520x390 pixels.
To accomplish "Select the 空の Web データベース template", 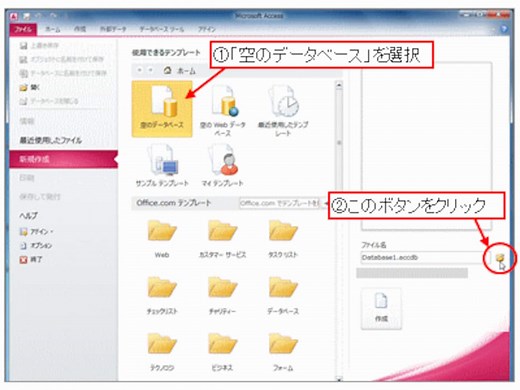I will click(x=223, y=110).
